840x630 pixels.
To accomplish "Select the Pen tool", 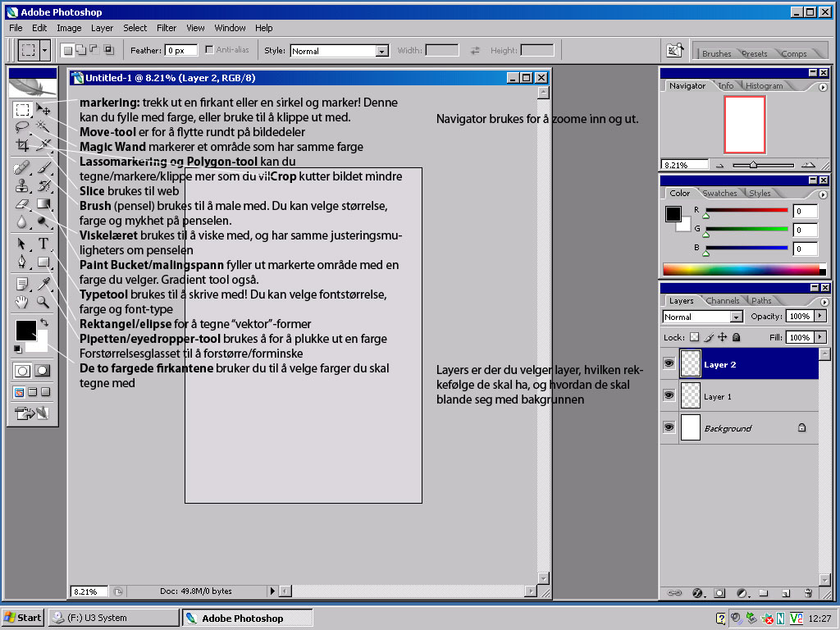I will 22,262.
